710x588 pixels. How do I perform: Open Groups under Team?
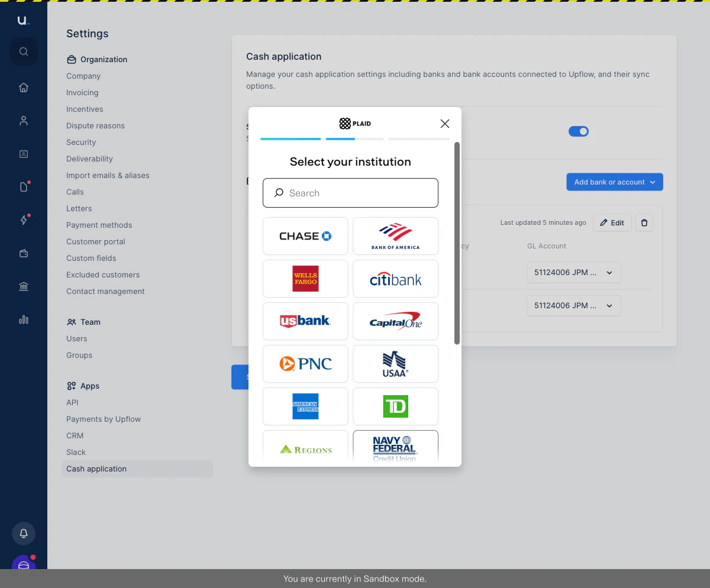click(79, 355)
